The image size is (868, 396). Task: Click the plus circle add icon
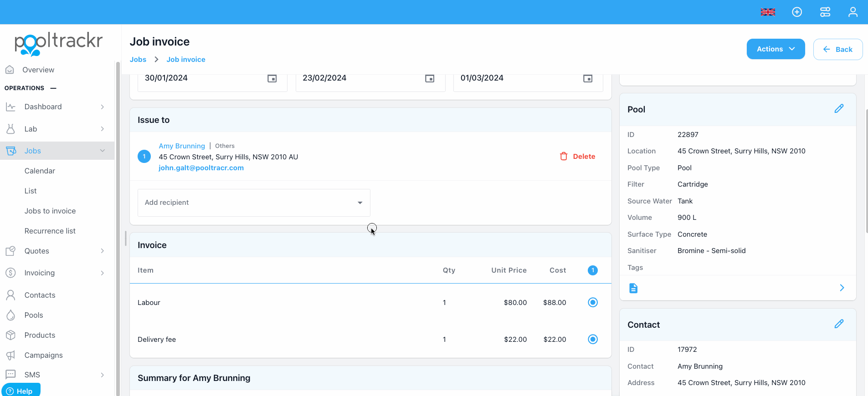[x=797, y=12]
